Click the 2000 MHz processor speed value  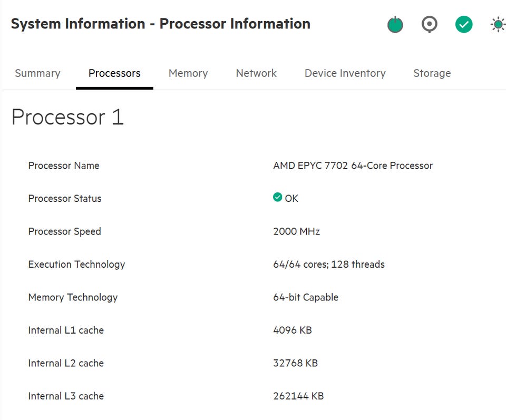coord(296,231)
